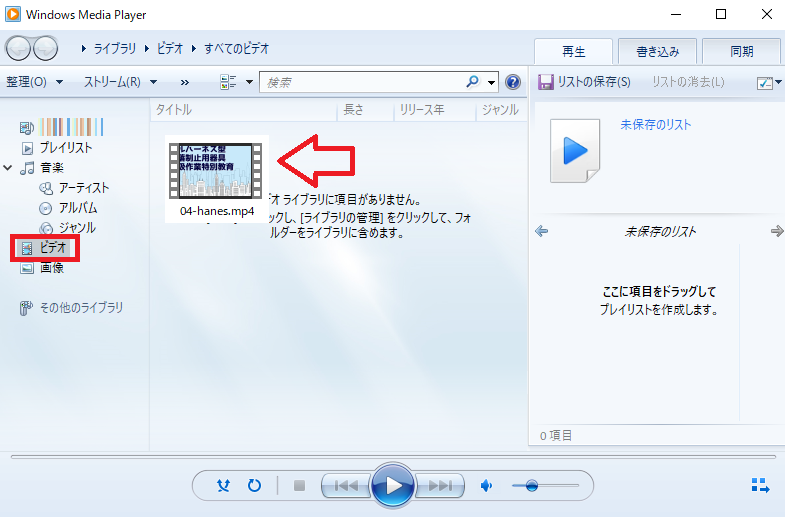Maximize the Windows Media Player window
Viewport: 785px width, 517px height.
(721, 14)
